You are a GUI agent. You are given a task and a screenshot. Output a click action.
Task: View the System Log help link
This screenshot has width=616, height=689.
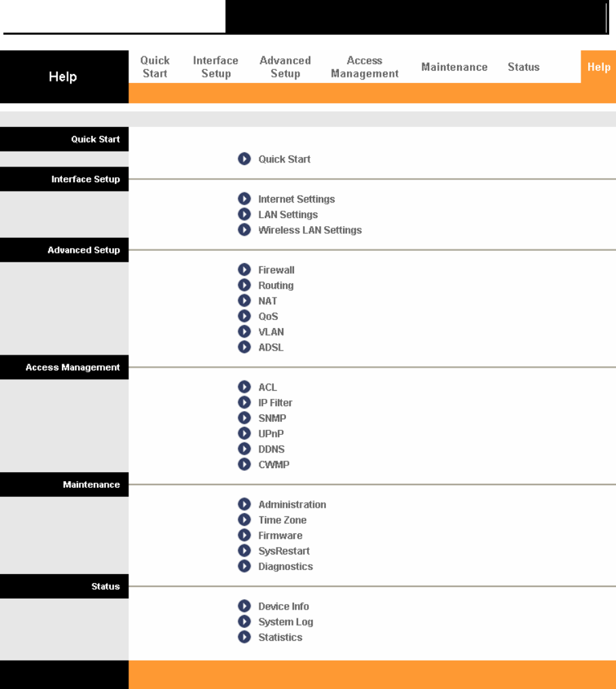286,622
